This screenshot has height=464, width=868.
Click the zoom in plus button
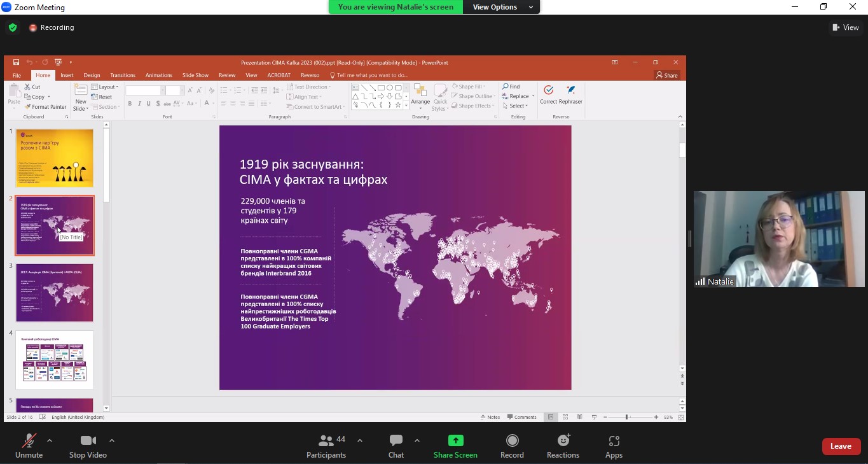[656, 417]
